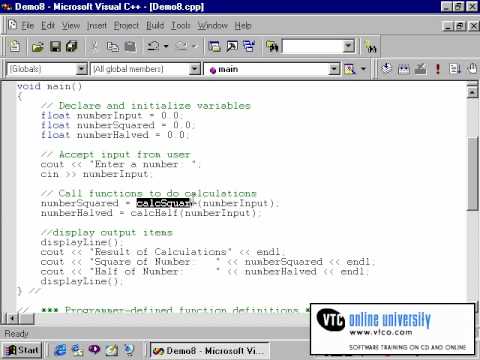Screen dimensions: 480x360
Task: Click the highlighted calcSquare text
Action: point(165,203)
